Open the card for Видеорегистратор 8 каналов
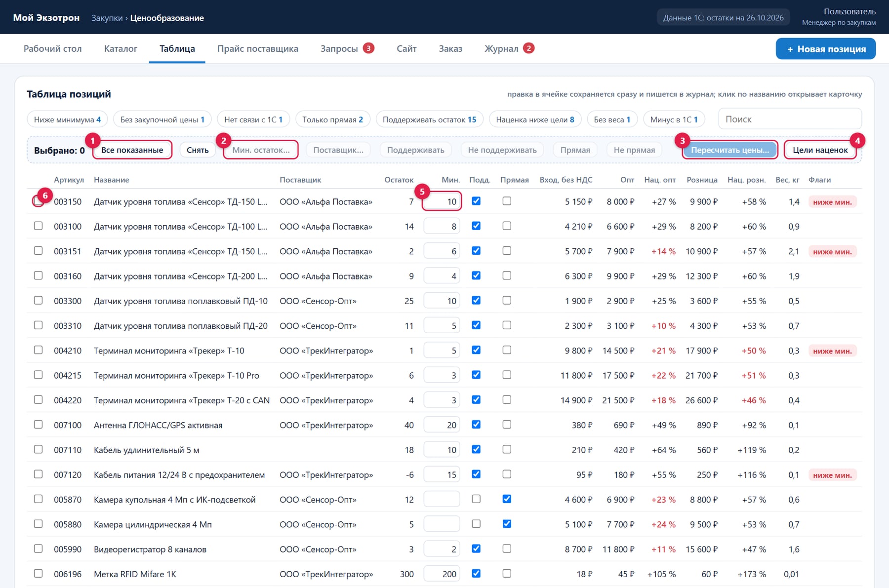 pos(150,549)
